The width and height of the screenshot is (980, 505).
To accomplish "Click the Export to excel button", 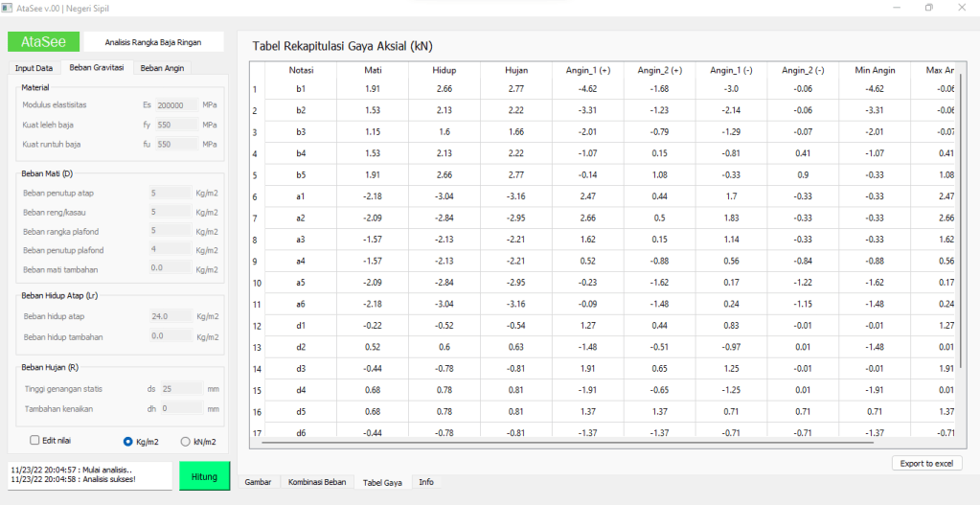I will 926,464.
